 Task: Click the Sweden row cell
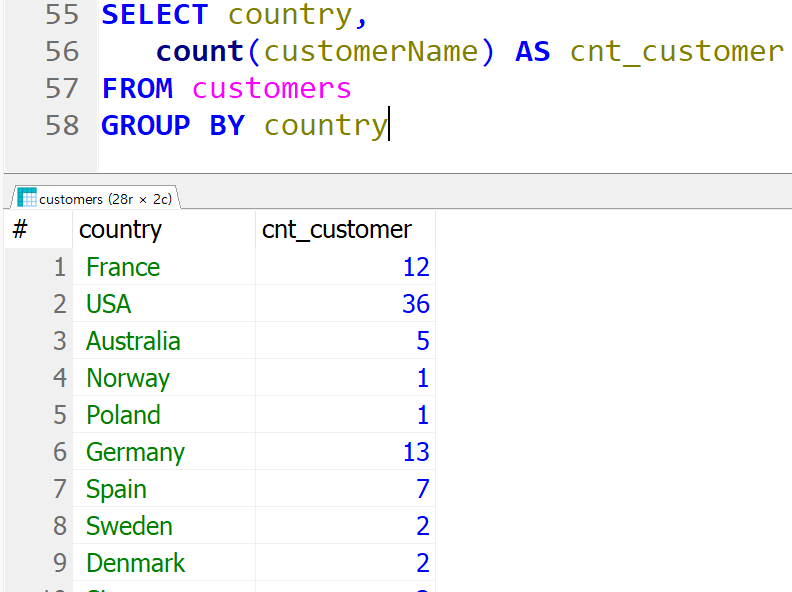(164, 526)
